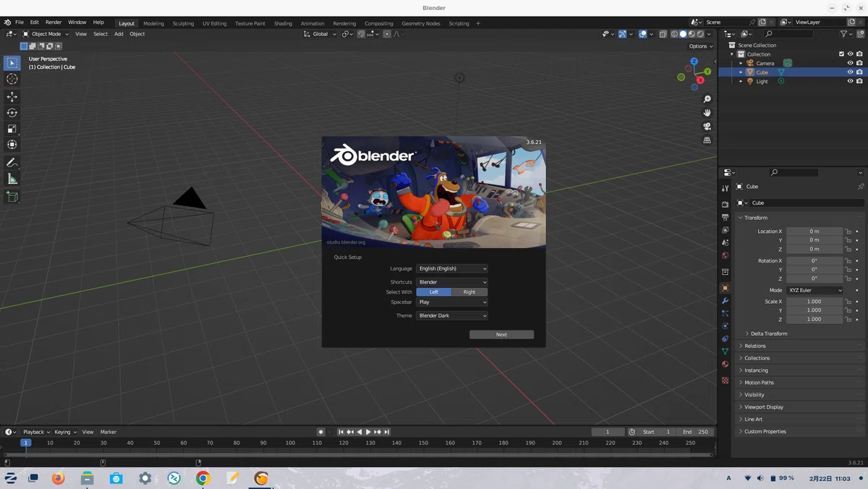The width and height of the screenshot is (868, 489).
Task: Activate the Select Box tool
Action: (12, 63)
